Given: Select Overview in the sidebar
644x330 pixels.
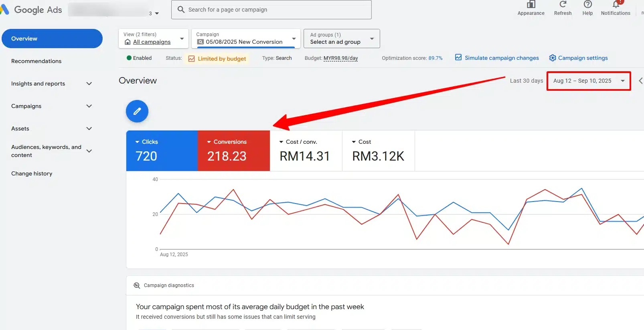Looking at the screenshot, I should pos(52,39).
